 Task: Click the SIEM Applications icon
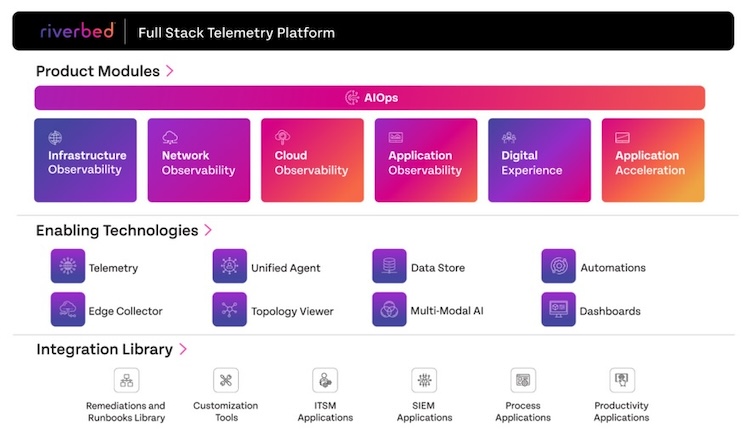[x=424, y=380]
